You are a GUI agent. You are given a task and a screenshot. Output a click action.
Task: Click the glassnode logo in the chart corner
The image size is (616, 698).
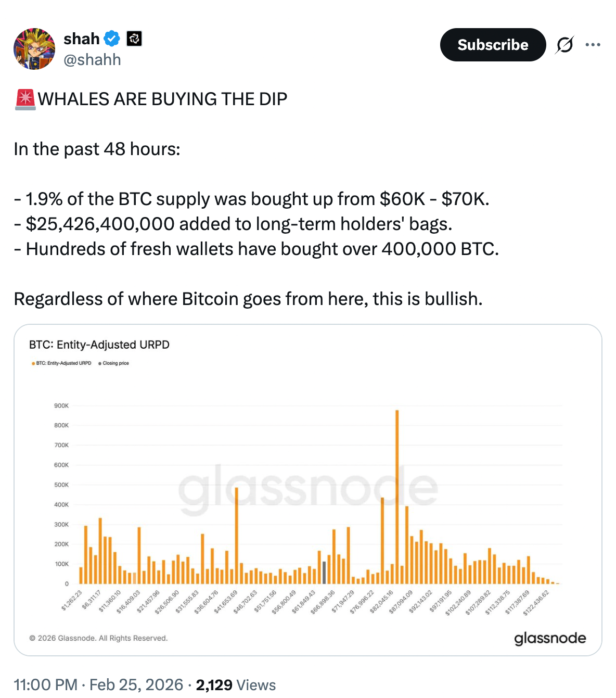pos(550,638)
